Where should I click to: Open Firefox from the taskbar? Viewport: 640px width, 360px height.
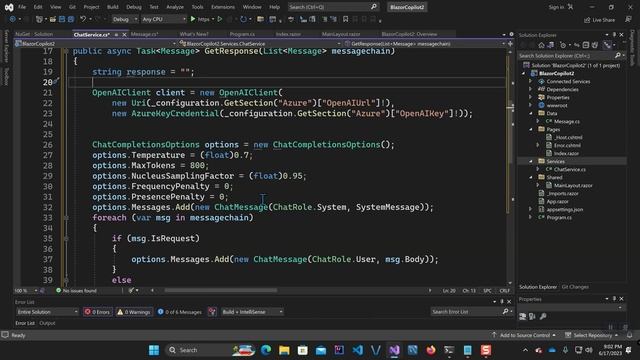pos(431,350)
